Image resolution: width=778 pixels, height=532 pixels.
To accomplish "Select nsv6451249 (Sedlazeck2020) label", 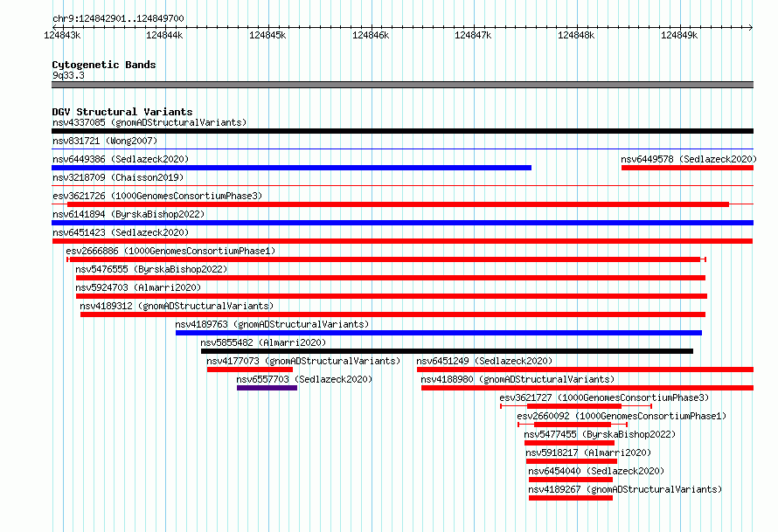I will click(x=484, y=361).
